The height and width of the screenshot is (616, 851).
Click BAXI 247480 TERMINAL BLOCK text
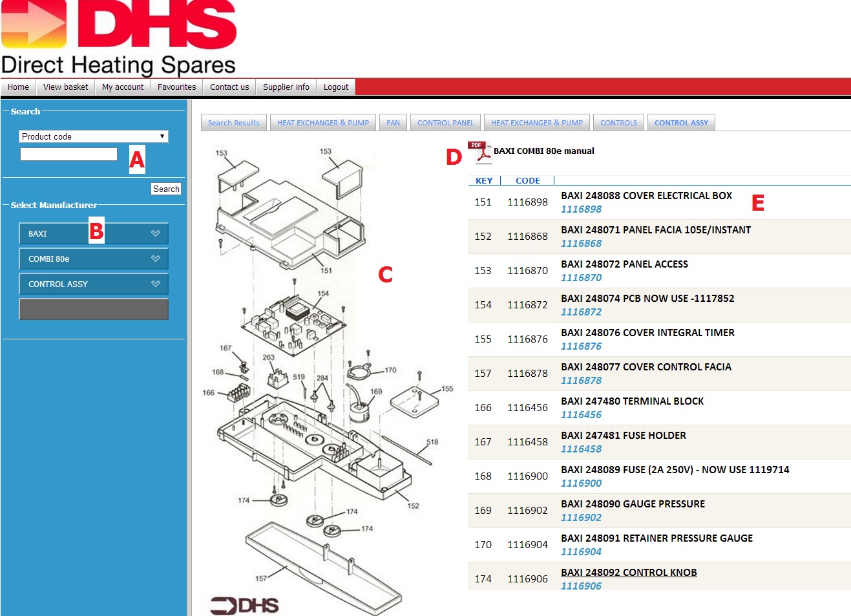coord(632,401)
